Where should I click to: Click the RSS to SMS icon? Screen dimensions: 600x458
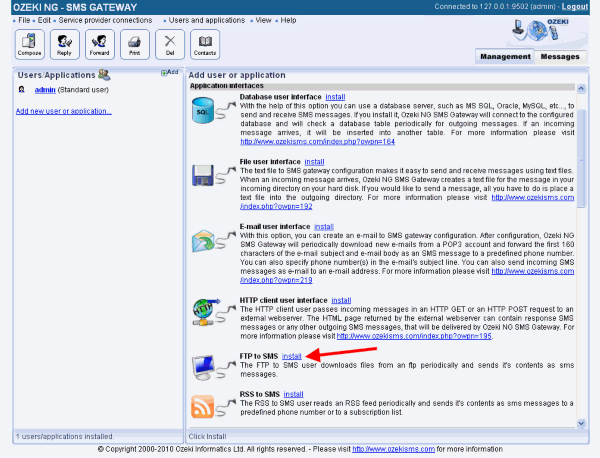click(x=204, y=405)
